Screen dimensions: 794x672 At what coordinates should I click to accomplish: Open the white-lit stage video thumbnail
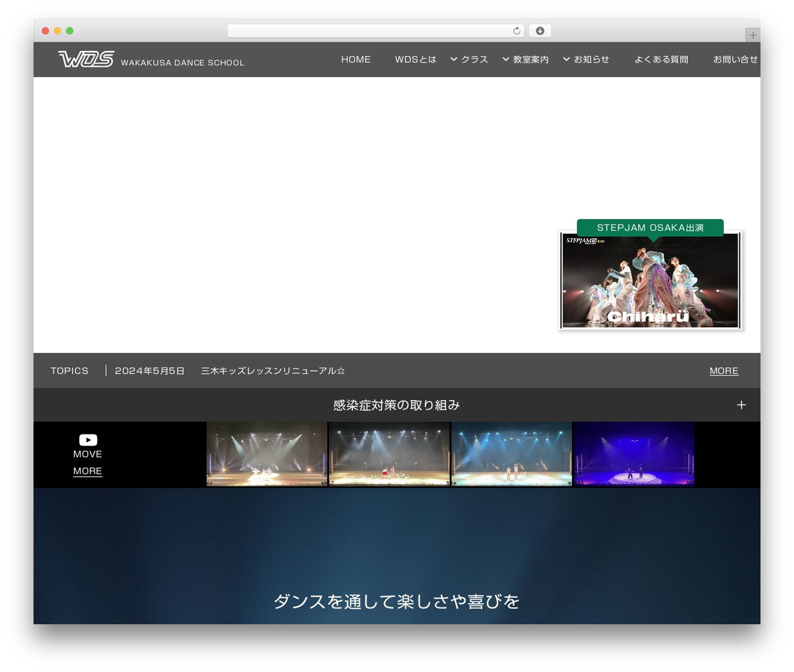click(267, 454)
